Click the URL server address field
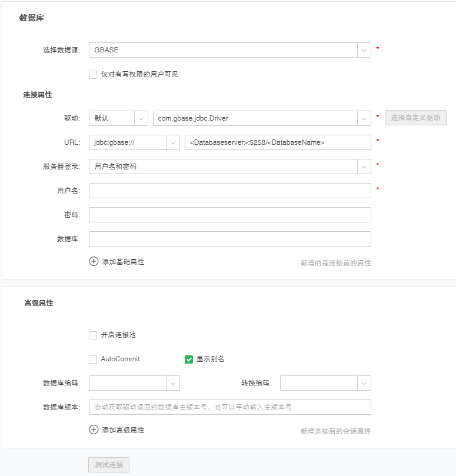 click(x=277, y=142)
